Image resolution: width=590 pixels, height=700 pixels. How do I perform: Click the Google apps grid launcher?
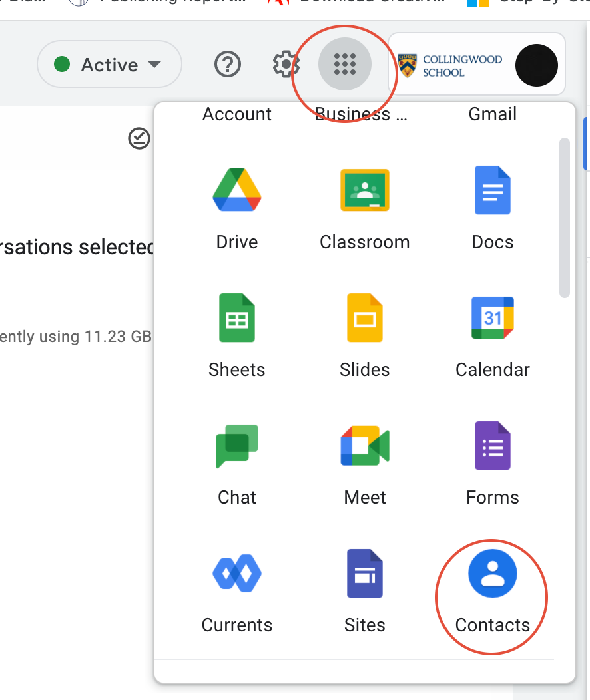pos(345,65)
